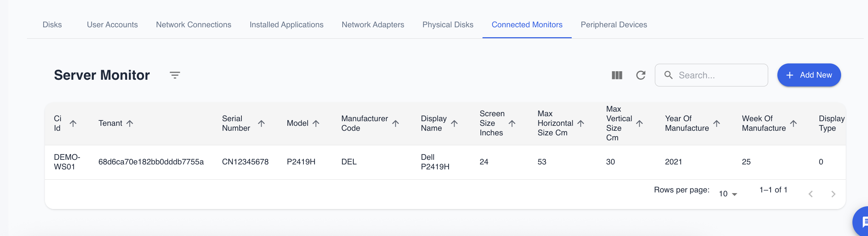Select the Installed Applications tab
The height and width of the screenshot is (236, 868).
(286, 25)
